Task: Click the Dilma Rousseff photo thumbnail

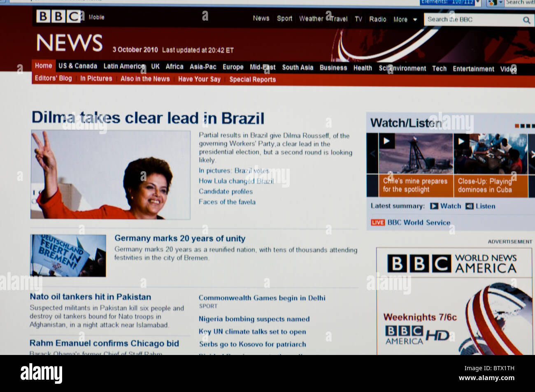Action: tap(110, 175)
